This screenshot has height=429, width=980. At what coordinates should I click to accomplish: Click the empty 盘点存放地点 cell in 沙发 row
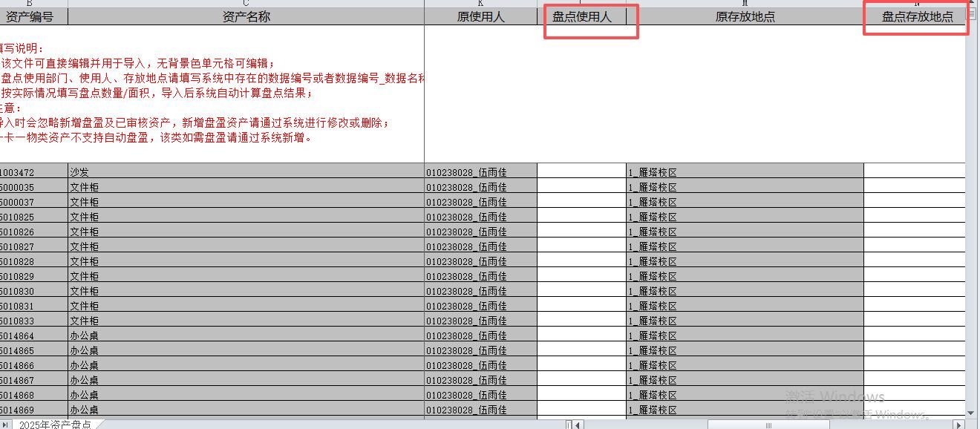[x=914, y=171]
